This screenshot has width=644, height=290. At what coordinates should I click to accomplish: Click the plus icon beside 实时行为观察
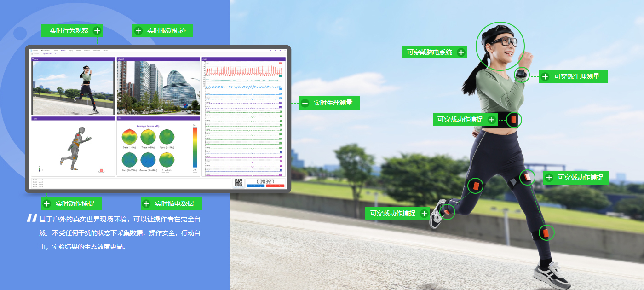[97, 31]
